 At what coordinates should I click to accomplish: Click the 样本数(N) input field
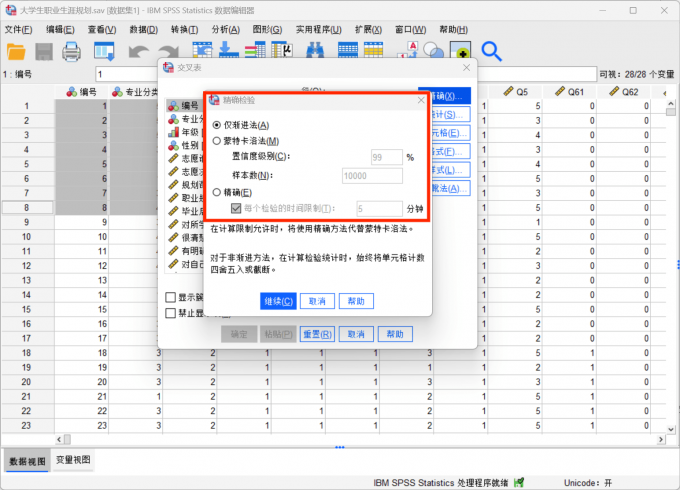pyautogui.click(x=371, y=175)
